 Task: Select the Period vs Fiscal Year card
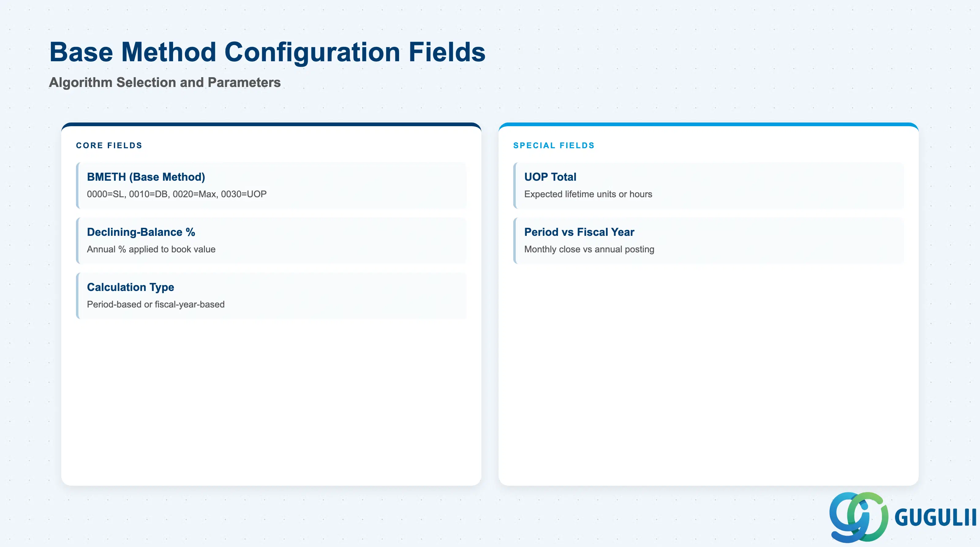coord(708,241)
